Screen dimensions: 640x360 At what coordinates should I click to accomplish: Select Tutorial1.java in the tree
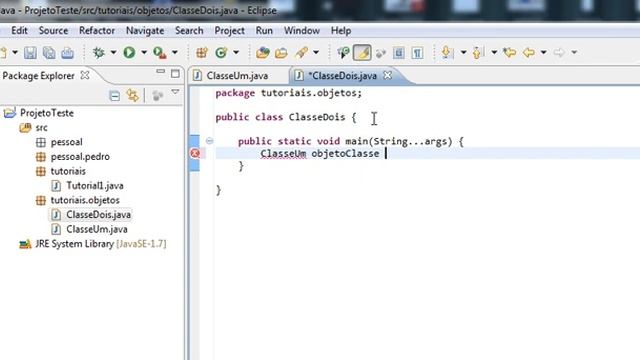95,186
